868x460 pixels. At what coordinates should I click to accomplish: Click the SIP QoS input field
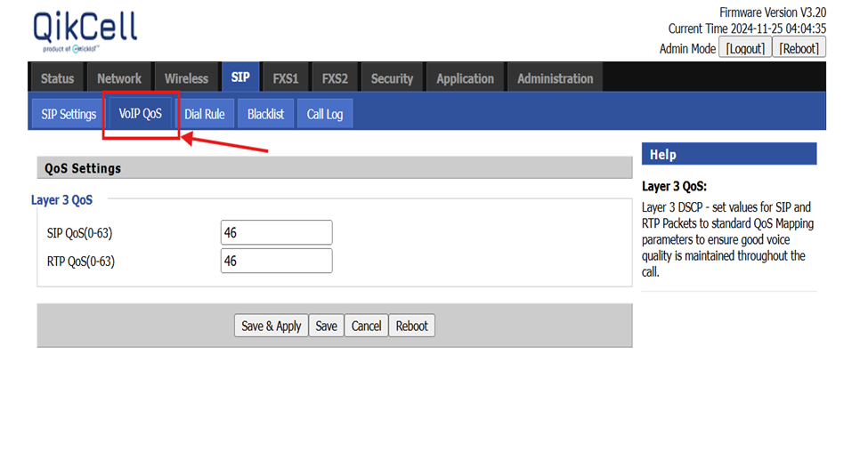click(x=276, y=233)
